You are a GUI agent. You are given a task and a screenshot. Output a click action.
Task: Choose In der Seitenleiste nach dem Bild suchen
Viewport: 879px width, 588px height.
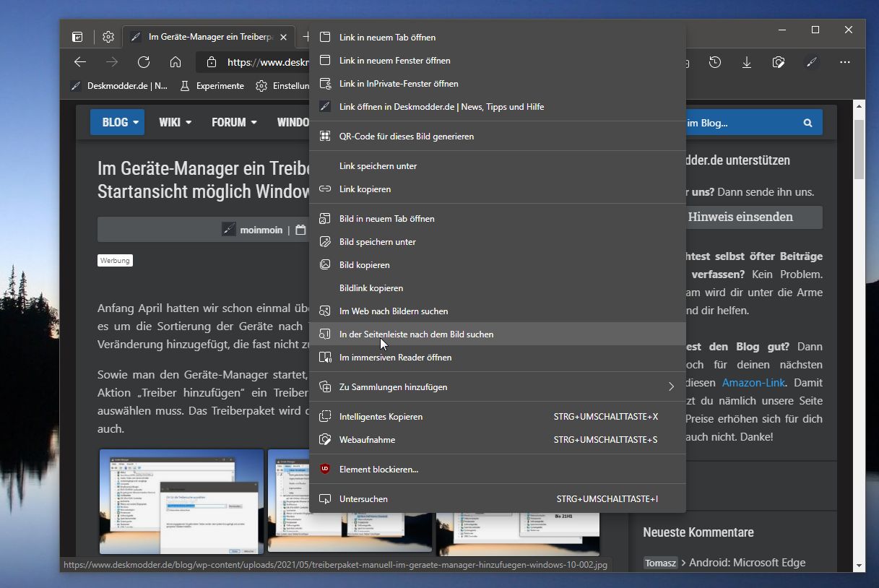(497, 334)
